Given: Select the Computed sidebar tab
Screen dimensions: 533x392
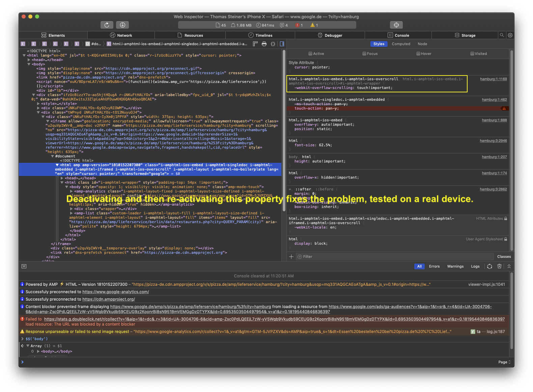Looking at the screenshot, I should [x=401, y=44].
